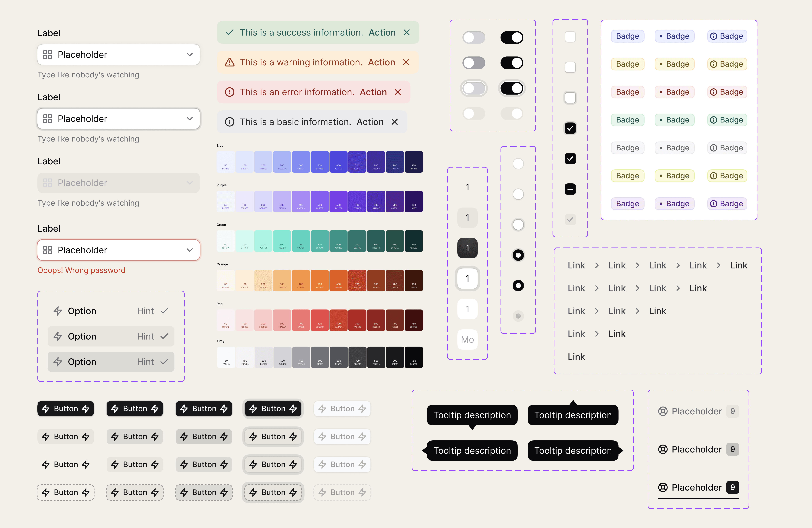The width and height of the screenshot is (812, 528).
Task: Close the warning information alert
Action: [406, 62]
